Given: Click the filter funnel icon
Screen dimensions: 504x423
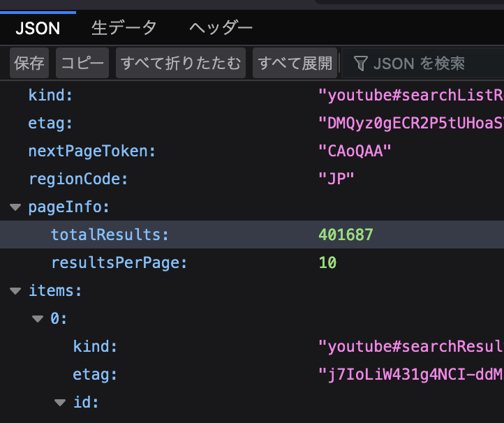Looking at the screenshot, I should [x=361, y=64].
